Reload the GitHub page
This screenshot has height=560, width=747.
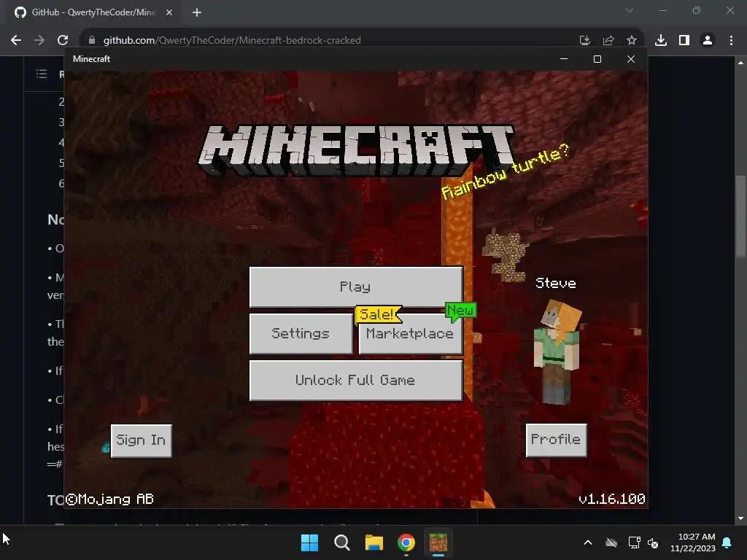[x=63, y=40]
